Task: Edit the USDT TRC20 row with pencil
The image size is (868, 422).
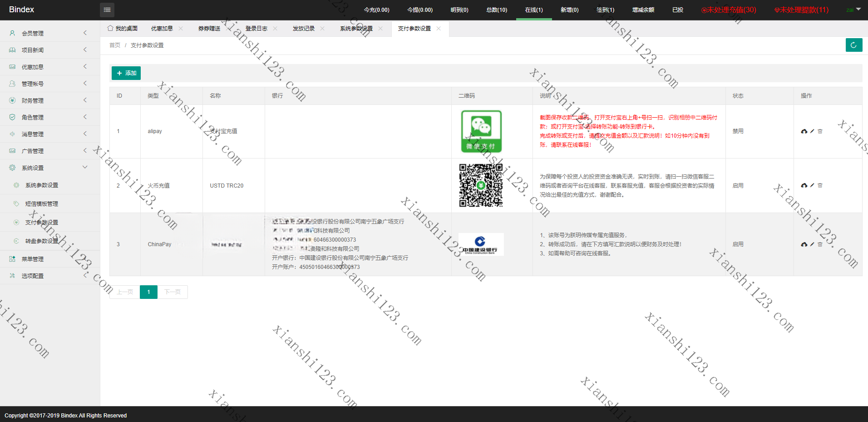Action: 812,185
